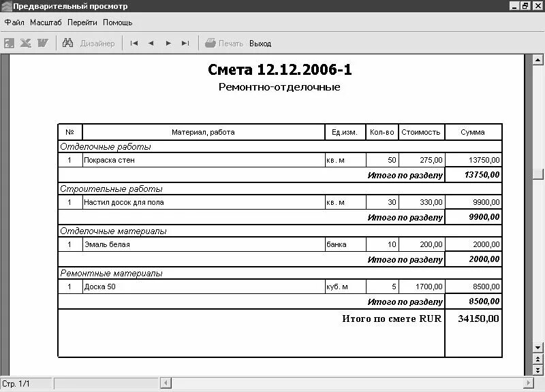The height and width of the screenshot is (392, 545).
Task: Go to next page arrow
Action: point(168,44)
